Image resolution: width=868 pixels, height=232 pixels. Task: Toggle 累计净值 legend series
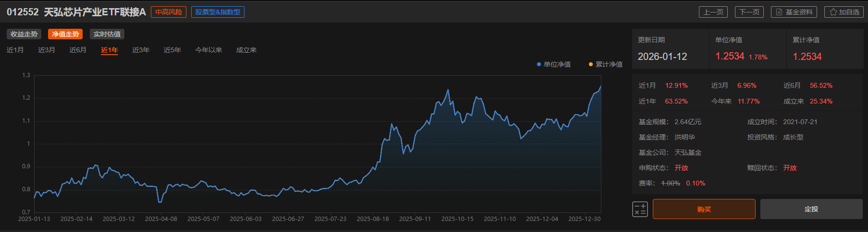(605, 64)
